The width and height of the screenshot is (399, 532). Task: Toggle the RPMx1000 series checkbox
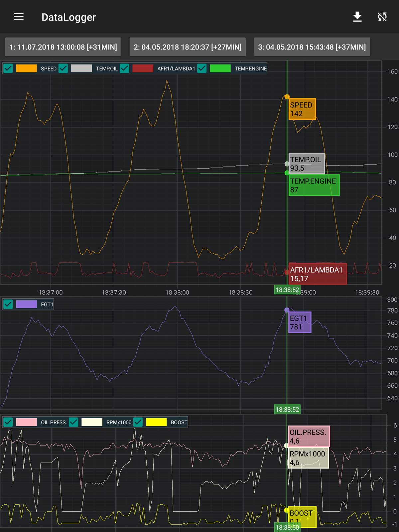[x=73, y=422]
